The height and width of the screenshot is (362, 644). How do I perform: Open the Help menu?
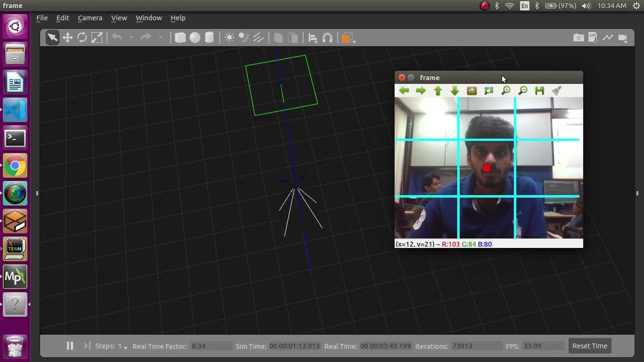[x=178, y=18]
